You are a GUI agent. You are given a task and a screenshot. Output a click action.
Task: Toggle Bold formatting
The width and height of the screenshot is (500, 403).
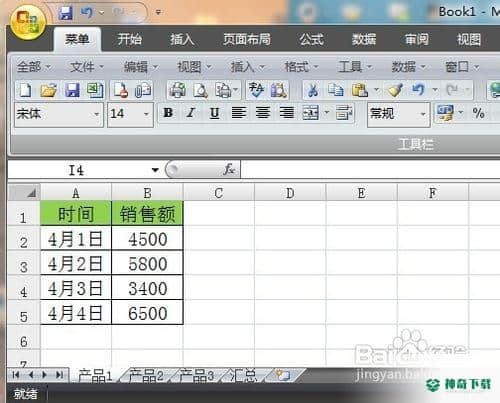(168, 113)
